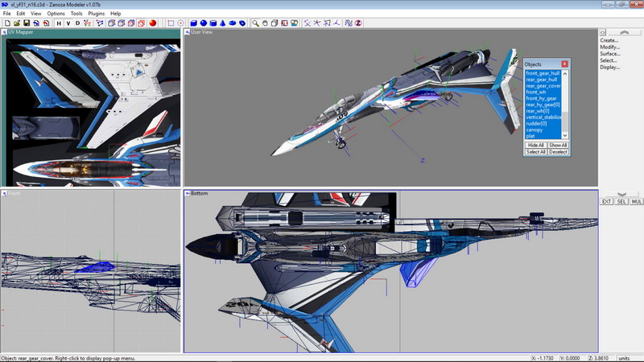This screenshot has height=362, width=644.
Task: Click the <> panel toggle button
Action: [x=602, y=32]
